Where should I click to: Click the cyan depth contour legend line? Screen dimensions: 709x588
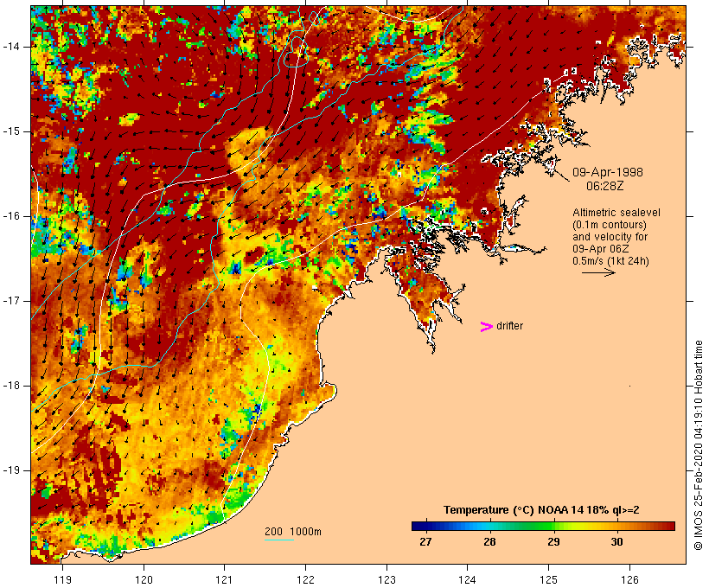click(279, 540)
